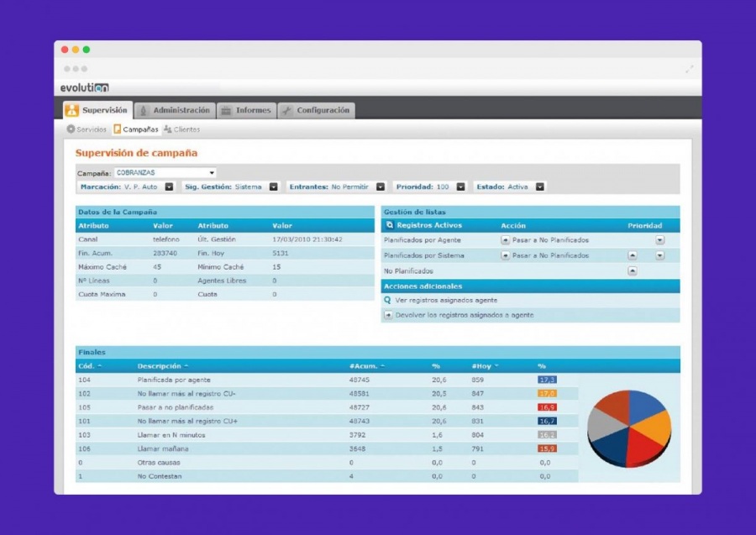
Task: Click arrow icon for Planificados por Agente action
Action: coord(505,240)
